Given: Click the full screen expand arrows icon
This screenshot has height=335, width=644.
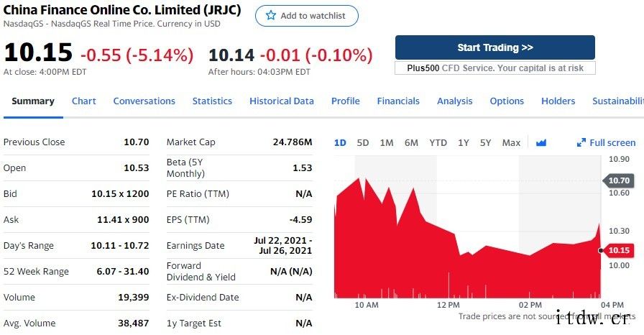Looking at the screenshot, I should (x=581, y=142).
